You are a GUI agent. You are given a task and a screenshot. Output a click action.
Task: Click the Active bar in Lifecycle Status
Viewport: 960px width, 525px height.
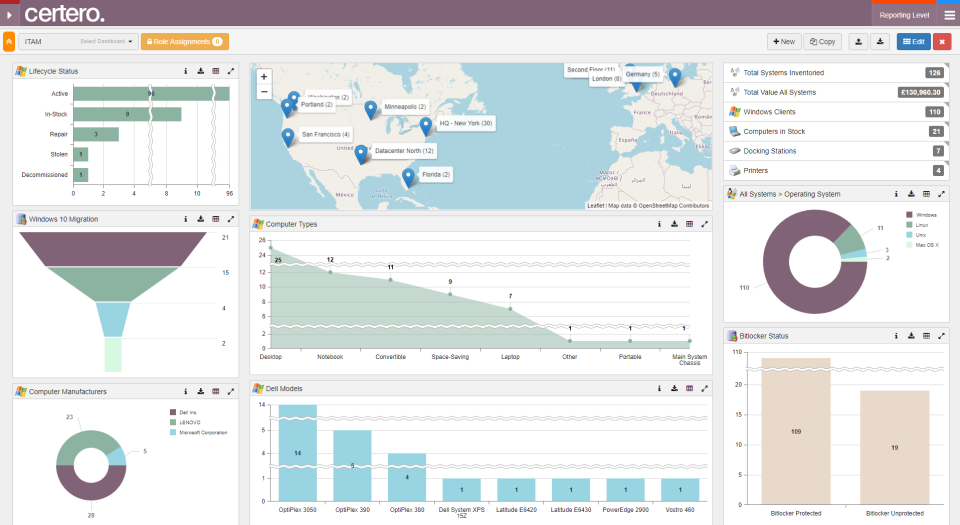click(x=151, y=94)
